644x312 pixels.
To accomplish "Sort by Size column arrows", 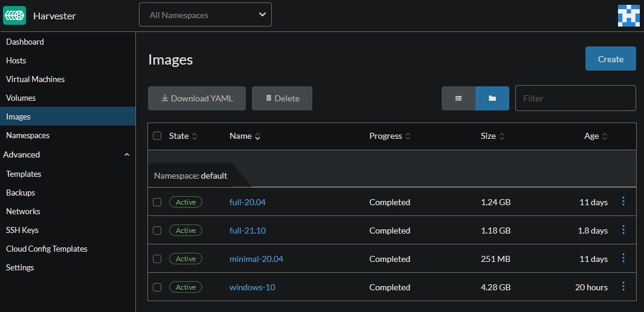I will point(502,136).
